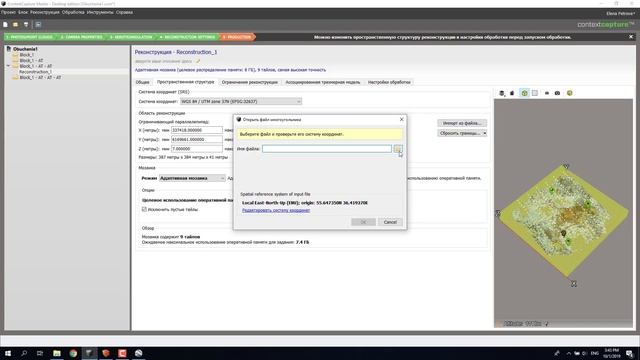Open the Справка menu
The width and height of the screenshot is (640, 360).
pyautogui.click(x=124, y=12)
